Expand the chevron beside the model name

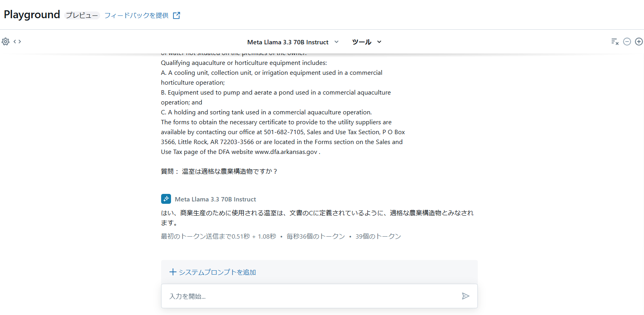pyautogui.click(x=336, y=42)
